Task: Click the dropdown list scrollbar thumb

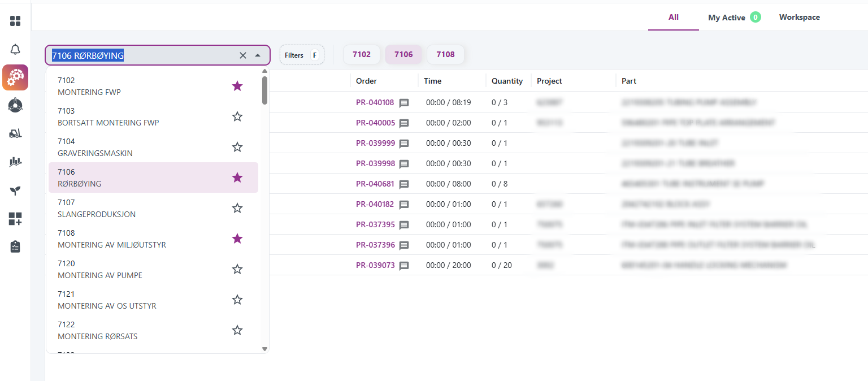Action: (264, 90)
